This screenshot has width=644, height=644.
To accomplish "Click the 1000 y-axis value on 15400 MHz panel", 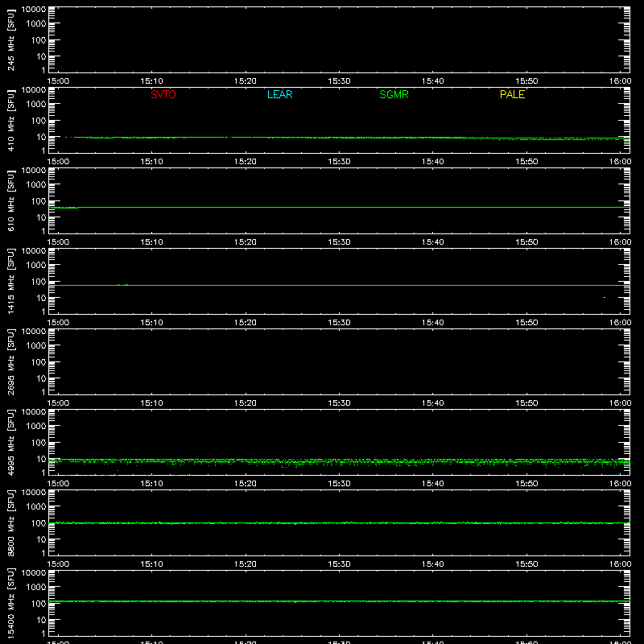I will click(36, 587).
